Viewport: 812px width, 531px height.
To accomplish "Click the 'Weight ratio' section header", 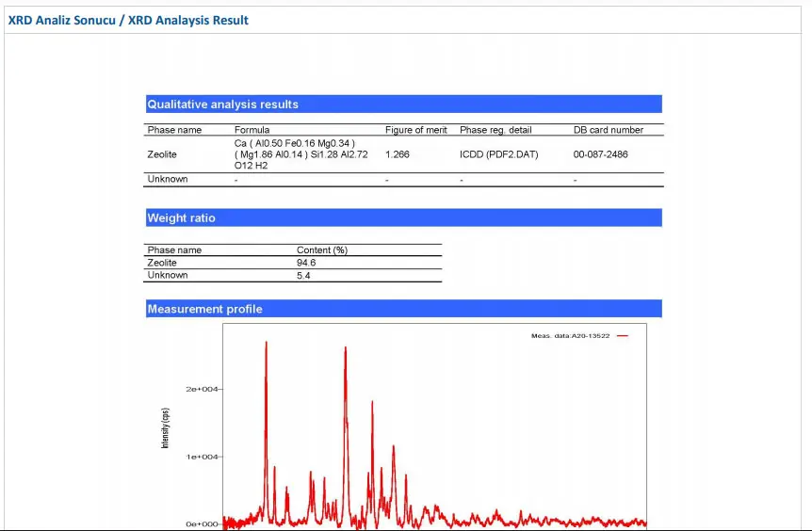I will click(403, 217).
